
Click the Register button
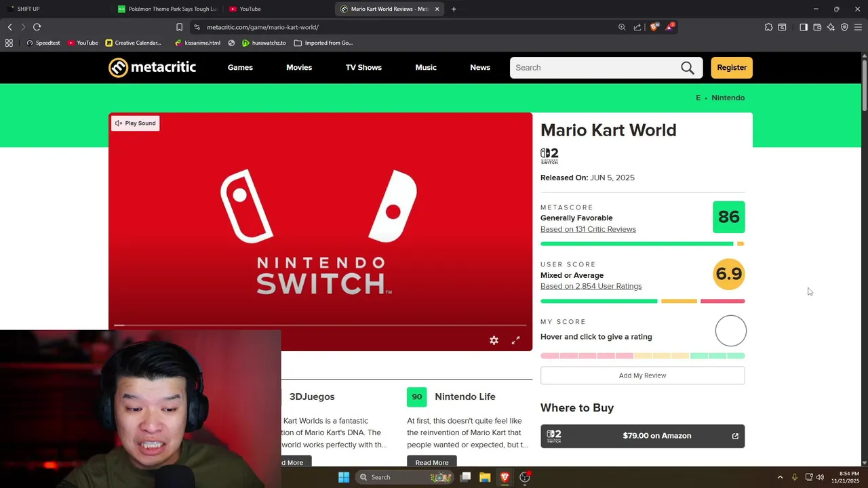coord(732,68)
